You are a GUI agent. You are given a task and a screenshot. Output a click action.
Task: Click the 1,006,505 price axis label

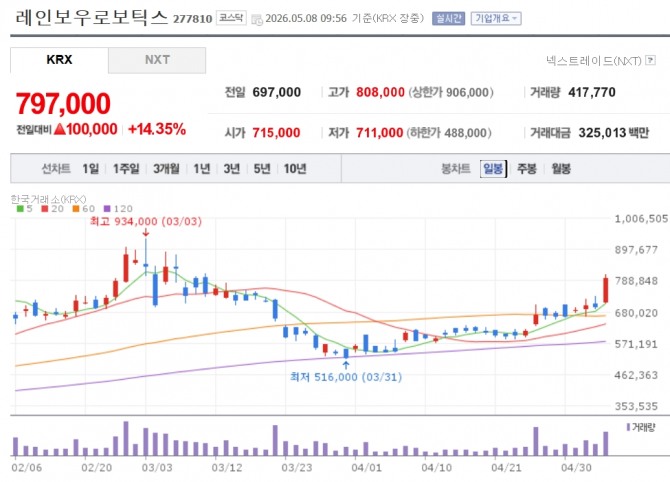[x=641, y=219]
